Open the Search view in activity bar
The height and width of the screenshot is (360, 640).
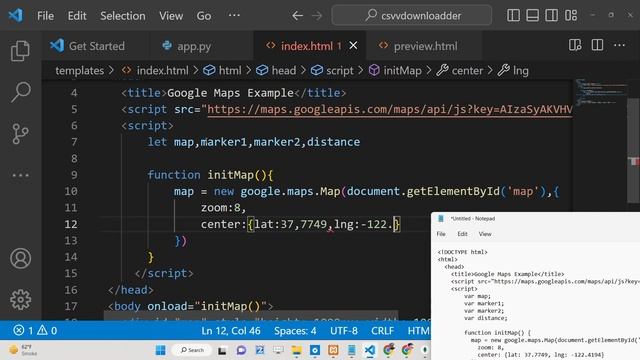coord(20,92)
